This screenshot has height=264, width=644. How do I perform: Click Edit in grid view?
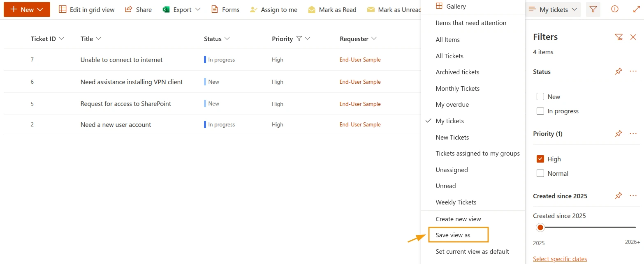pos(87,9)
